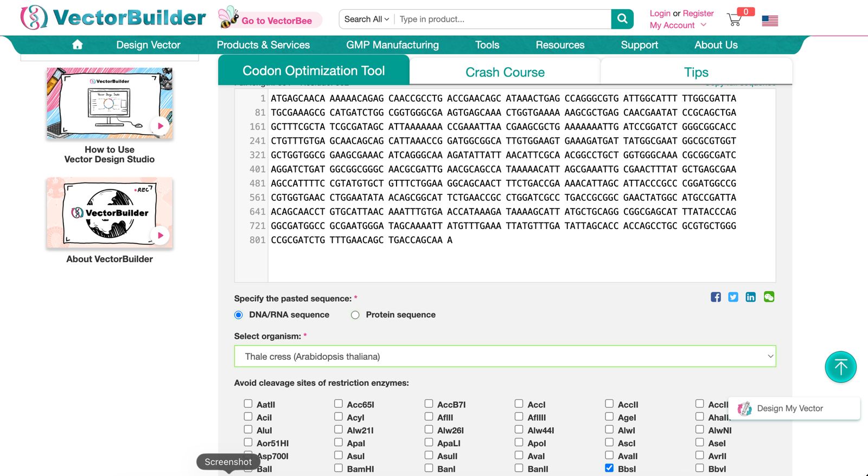Click How to Use Vector Design Studio
The height and width of the screenshot is (476, 868).
[110, 154]
